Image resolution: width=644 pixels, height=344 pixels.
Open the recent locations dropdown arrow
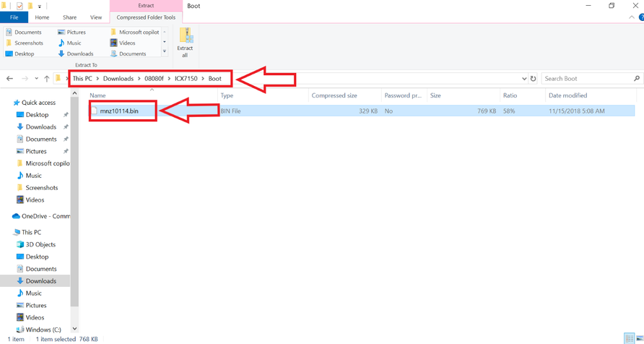(36, 79)
